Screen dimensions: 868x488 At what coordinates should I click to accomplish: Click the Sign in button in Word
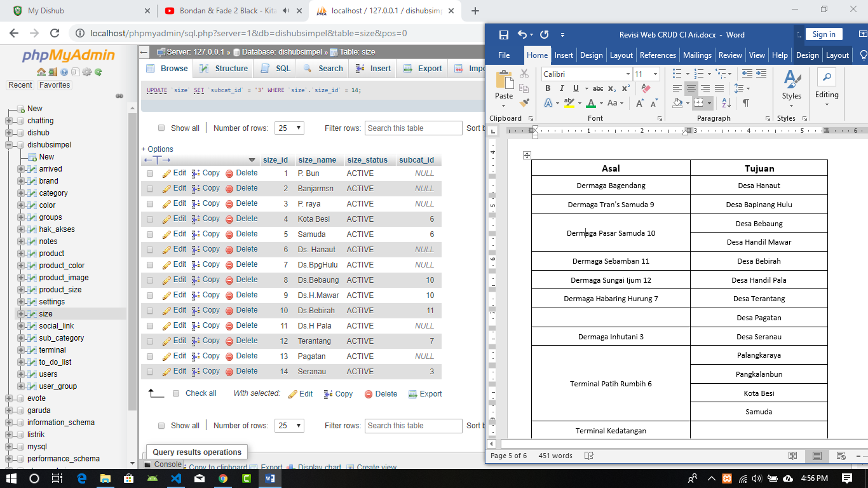click(x=824, y=34)
